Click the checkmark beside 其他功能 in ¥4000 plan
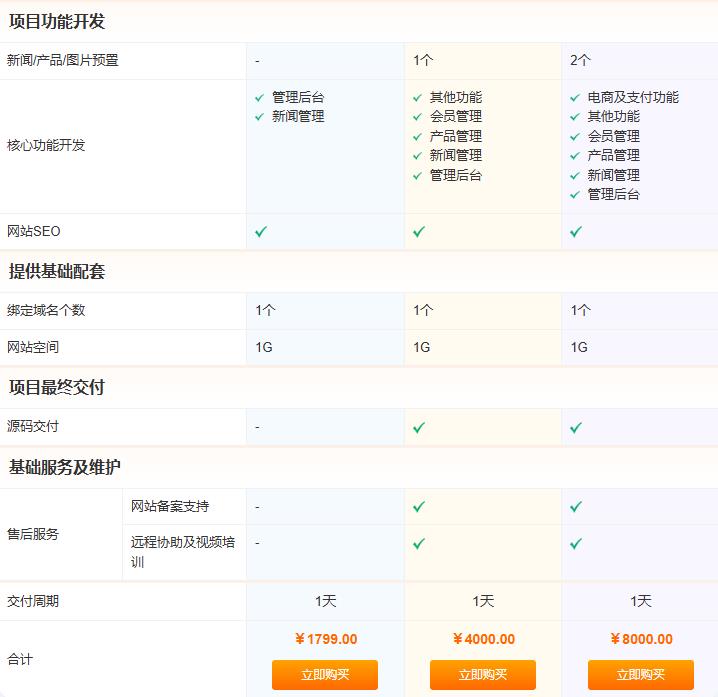Viewport: 718px width, 697px height. pyautogui.click(x=418, y=98)
